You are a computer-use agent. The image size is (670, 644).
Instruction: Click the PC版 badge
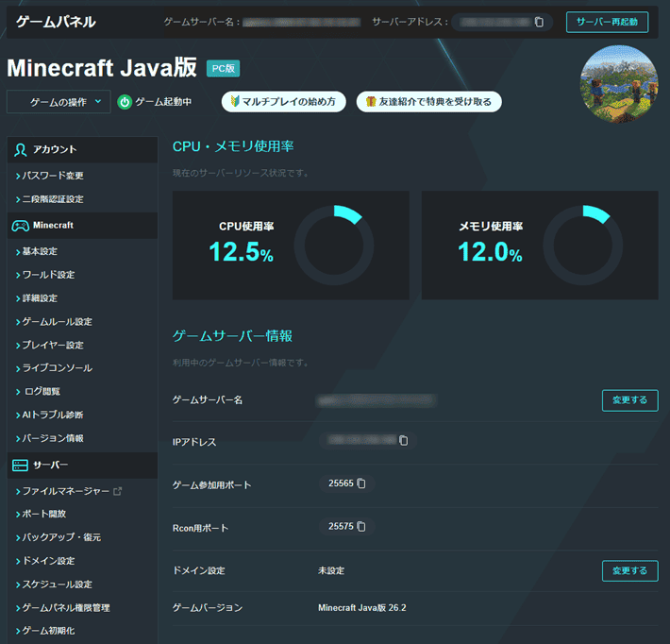pos(223,68)
